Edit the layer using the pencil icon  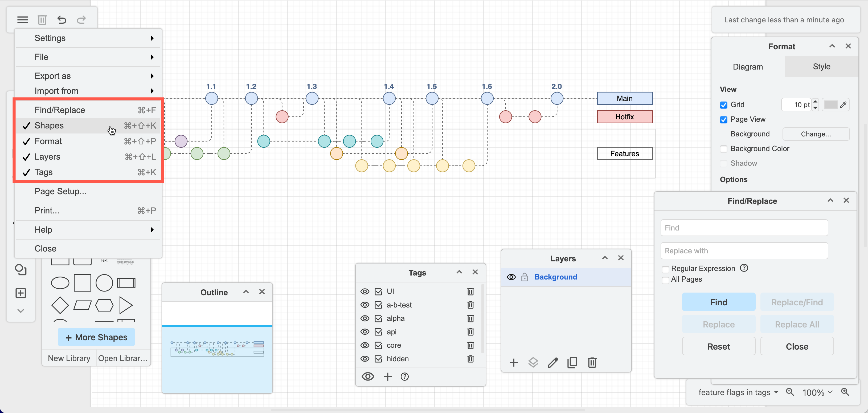[552, 362]
